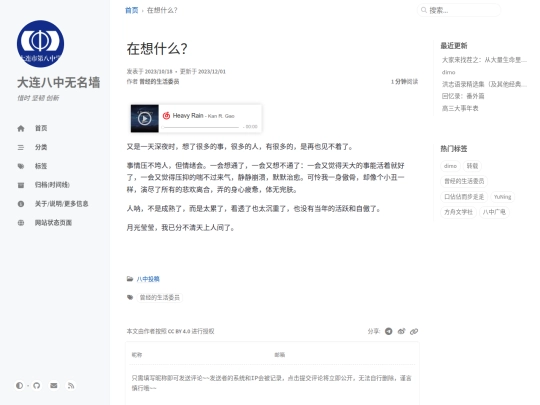Open the 八中投稿 category link
The width and height of the screenshot is (540, 405).
click(x=148, y=279)
